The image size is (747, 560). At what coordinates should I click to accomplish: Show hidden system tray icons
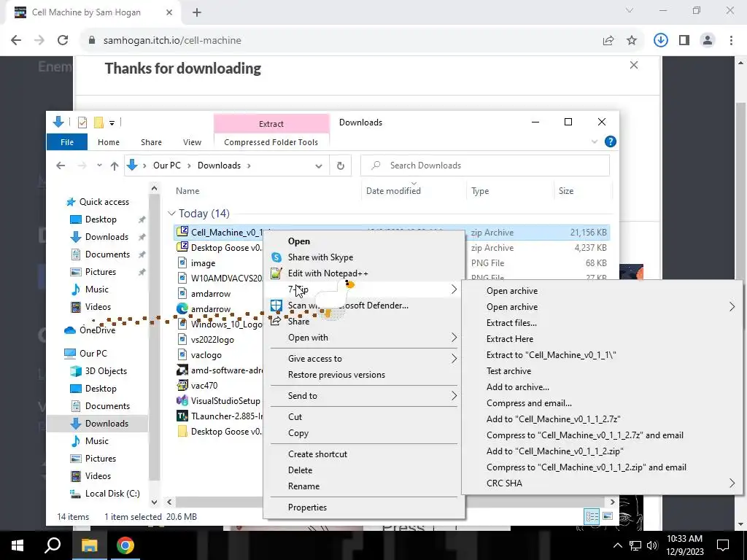tap(617, 545)
